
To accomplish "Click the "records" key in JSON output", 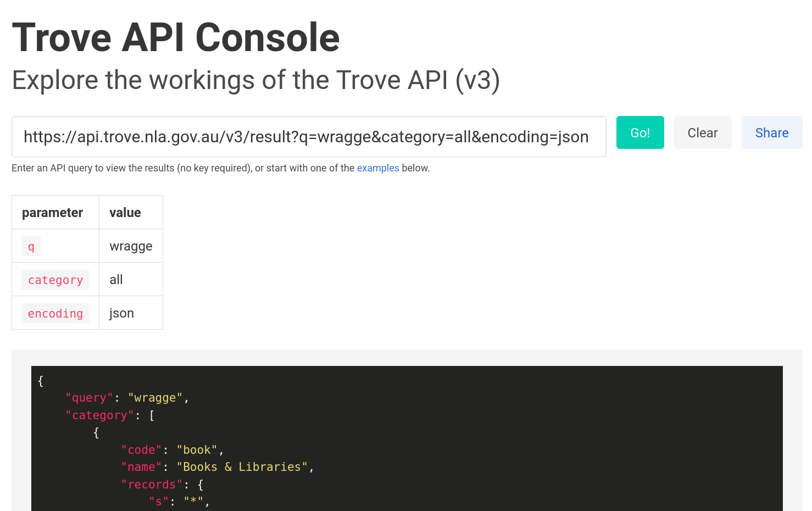I will click(x=152, y=485).
